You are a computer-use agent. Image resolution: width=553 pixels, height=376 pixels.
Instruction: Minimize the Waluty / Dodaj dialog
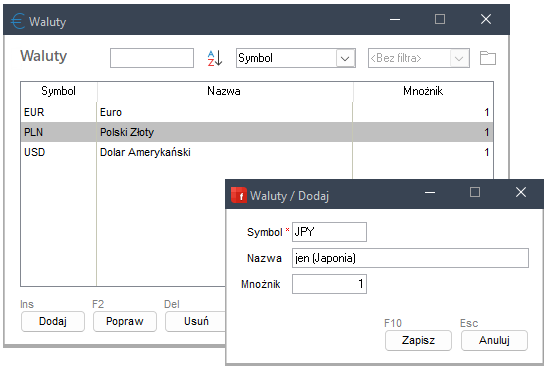(x=430, y=193)
